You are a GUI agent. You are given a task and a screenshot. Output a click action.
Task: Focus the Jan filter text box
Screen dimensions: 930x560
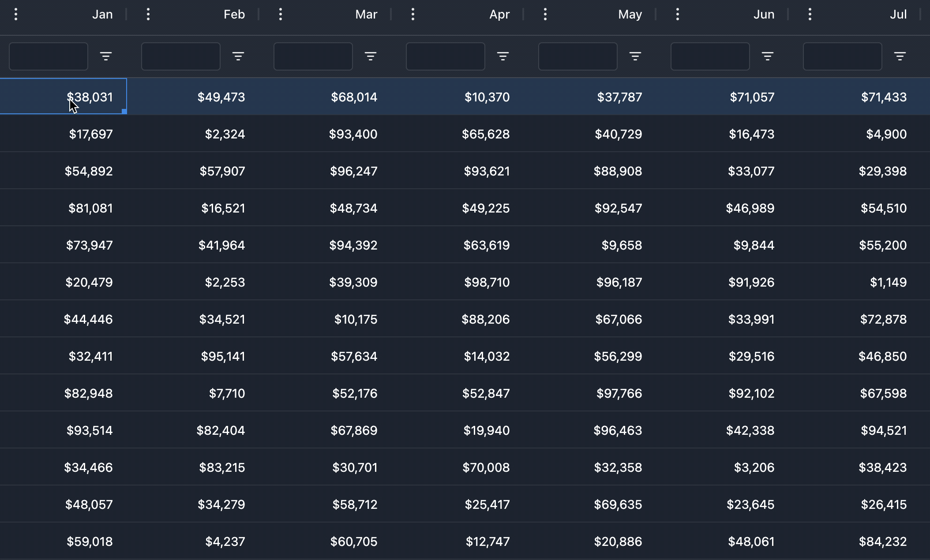click(x=49, y=56)
